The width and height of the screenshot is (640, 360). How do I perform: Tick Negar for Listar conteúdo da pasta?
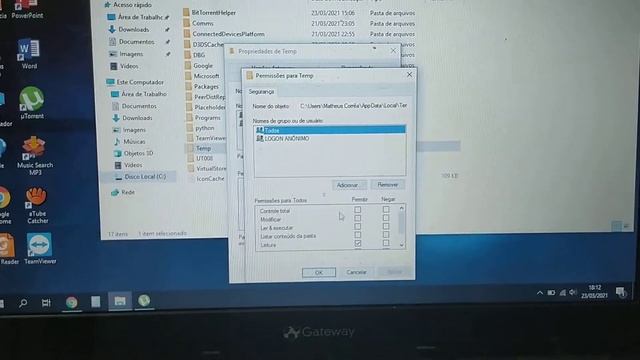click(386, 235)
